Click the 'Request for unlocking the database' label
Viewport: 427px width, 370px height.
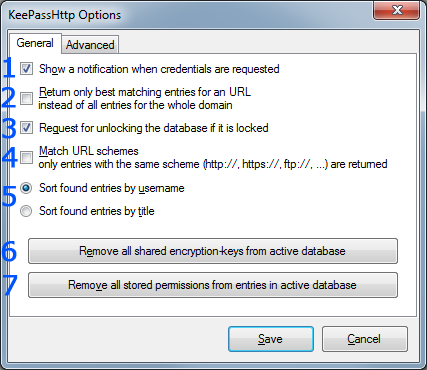click(154, 128)
